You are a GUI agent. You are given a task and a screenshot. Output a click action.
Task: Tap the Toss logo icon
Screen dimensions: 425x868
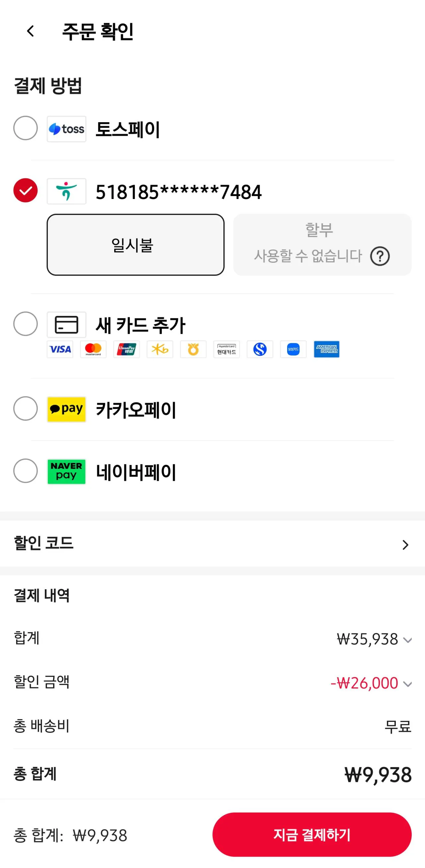point(66,129)
